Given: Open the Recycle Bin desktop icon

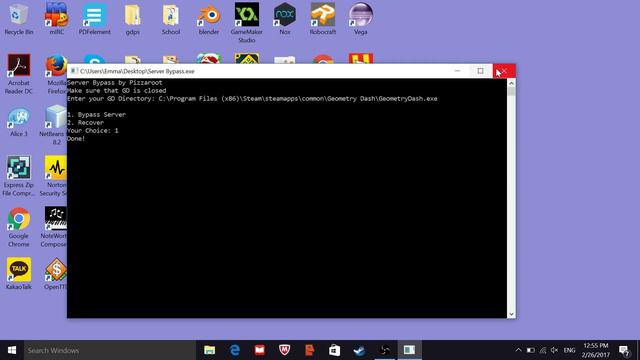Looking at the screenshot, I should click(18, 19).
